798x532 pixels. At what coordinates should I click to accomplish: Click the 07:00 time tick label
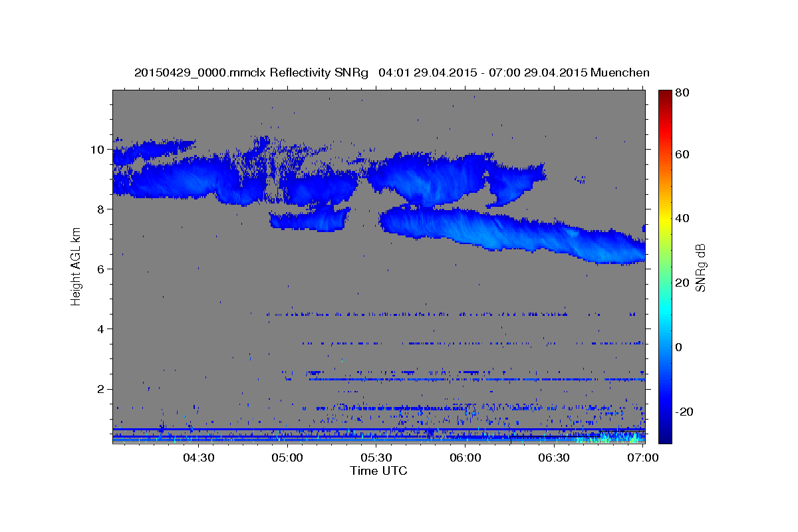(x=643, y=458)
